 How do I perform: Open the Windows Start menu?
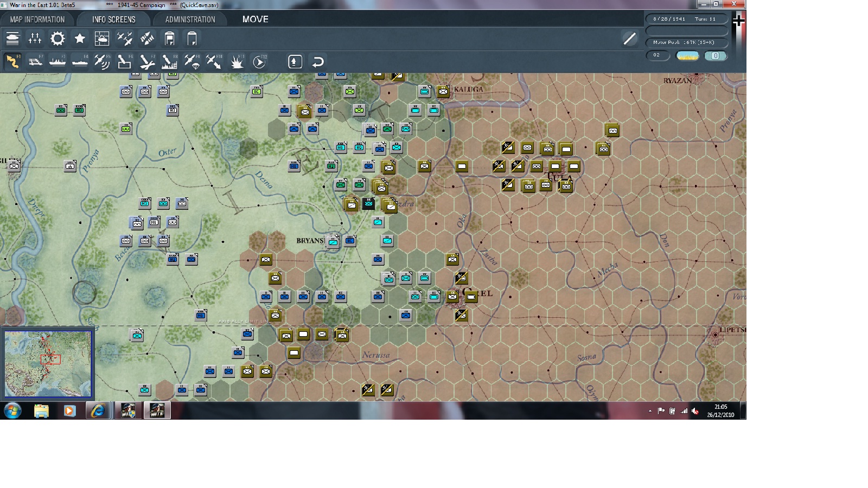coord(12,410)
